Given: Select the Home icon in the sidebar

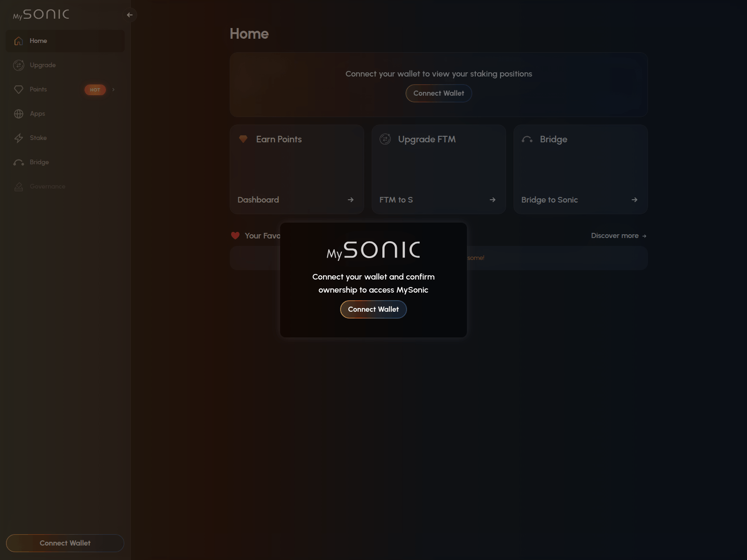Looking at the screenshot, I should pos(19,41).
